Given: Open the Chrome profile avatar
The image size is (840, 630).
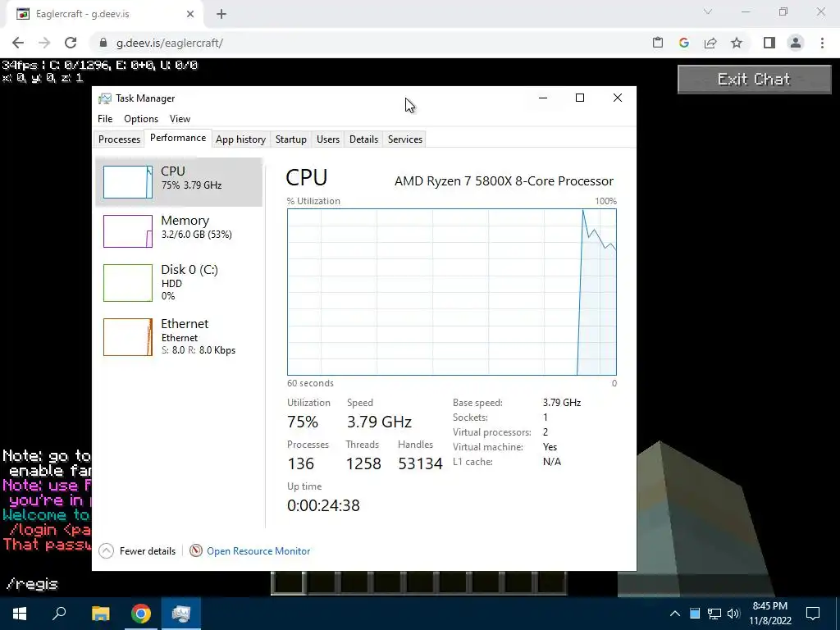Looking at the screenshot, I should pos(796,43).
